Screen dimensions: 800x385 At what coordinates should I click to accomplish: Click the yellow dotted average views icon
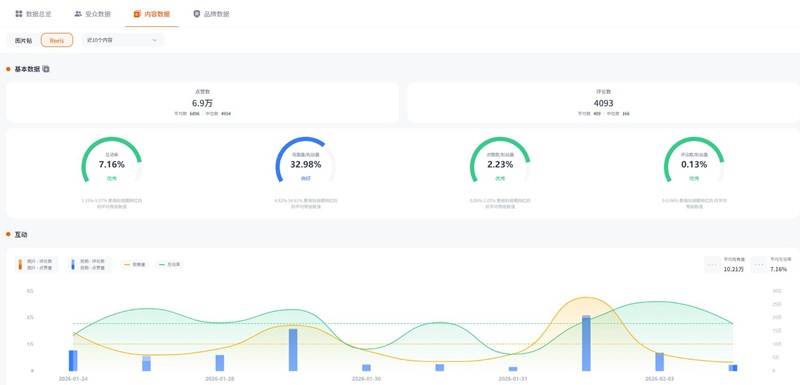[712, 265]
